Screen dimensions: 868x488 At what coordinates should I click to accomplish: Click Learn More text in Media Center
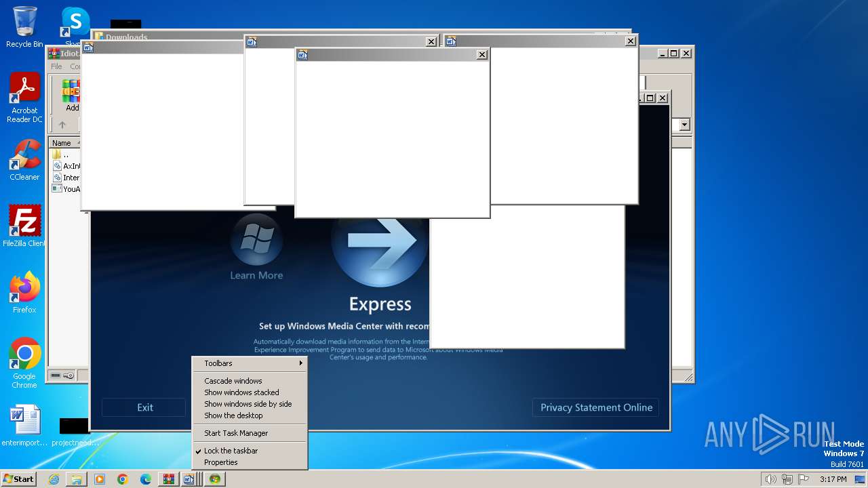(256, 275)
